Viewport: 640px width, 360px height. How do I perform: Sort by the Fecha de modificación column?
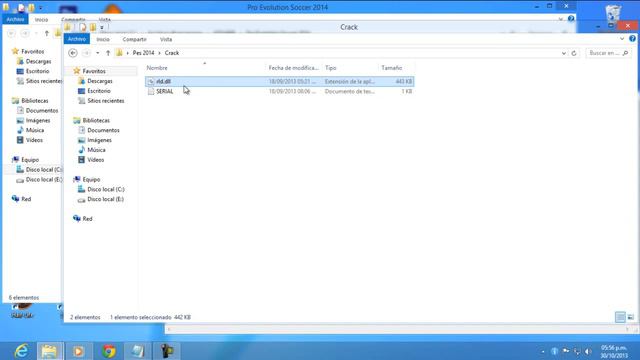click(293, 68)
